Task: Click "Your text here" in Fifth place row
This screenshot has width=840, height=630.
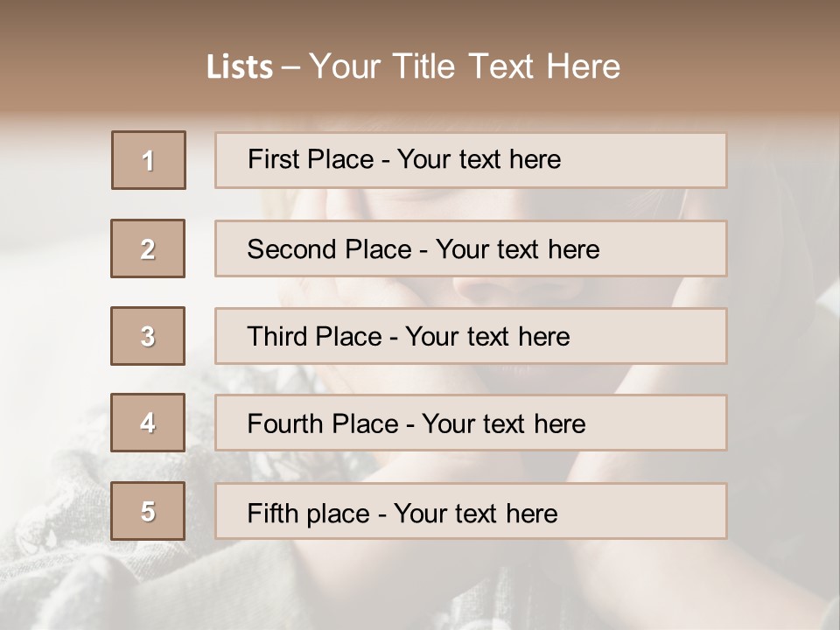Action: point(475,513)
